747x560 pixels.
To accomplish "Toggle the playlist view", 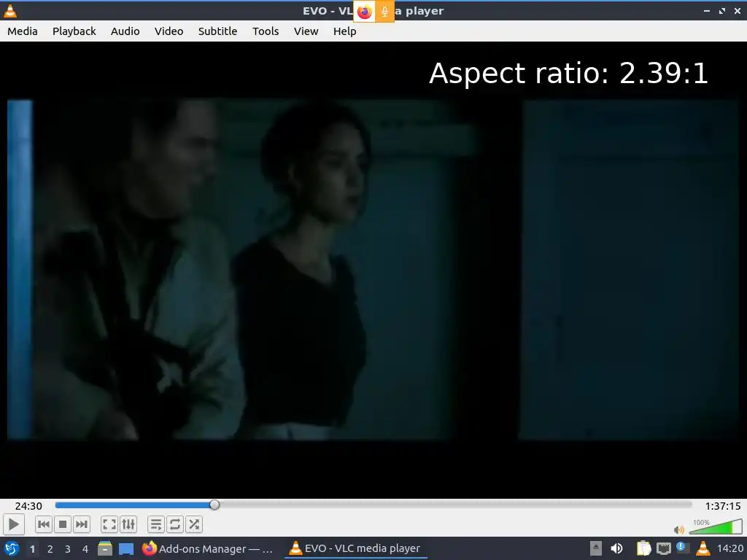I will [156, 525].
